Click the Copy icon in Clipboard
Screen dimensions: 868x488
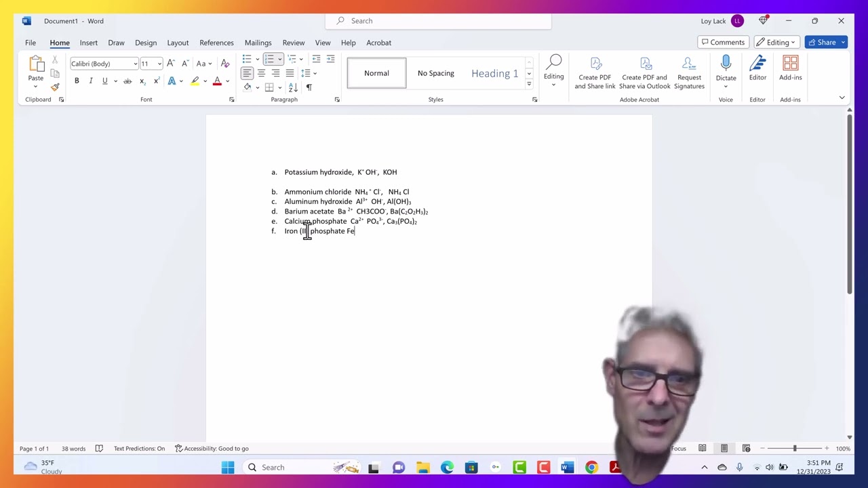55,74
